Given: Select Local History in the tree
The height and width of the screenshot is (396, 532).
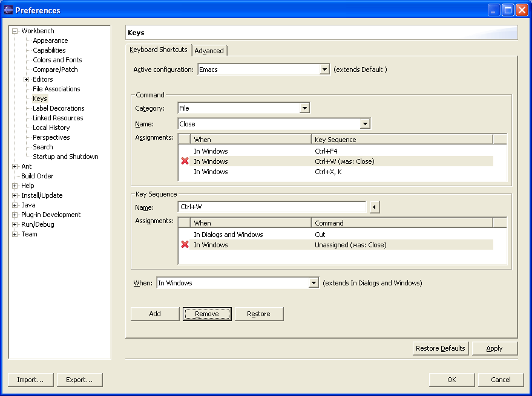Looking at the screenshot, I should pyautogui.click(x=51, y=128).
